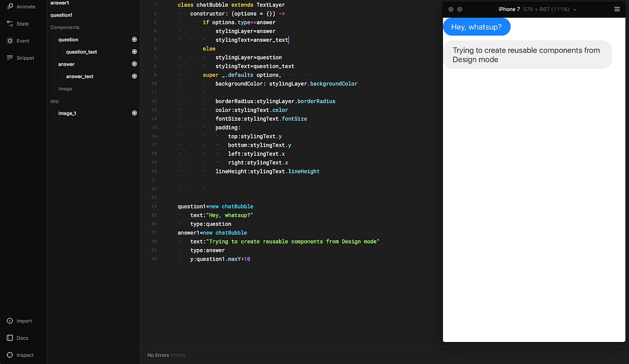629x364 pixels.
Task: Click the 'text:"Hey, whatsup?"' code line
Action: click(x=222, y=215)
